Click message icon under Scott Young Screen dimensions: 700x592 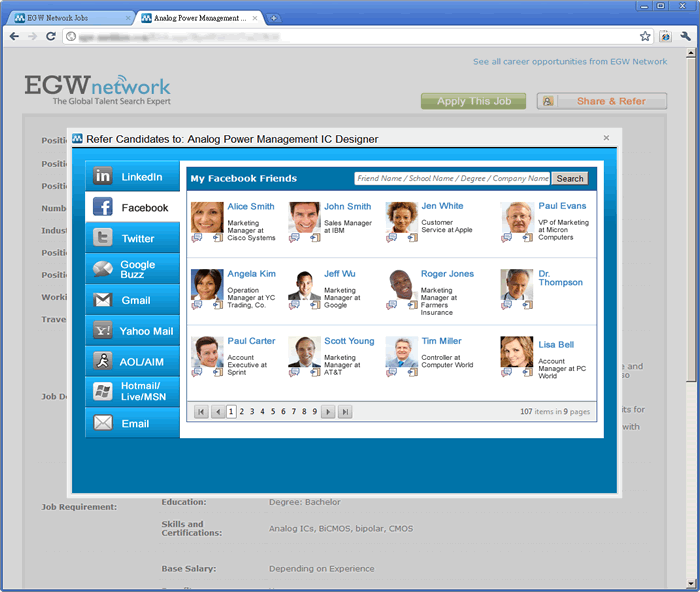pyautogui.click(x=294, y=372)
